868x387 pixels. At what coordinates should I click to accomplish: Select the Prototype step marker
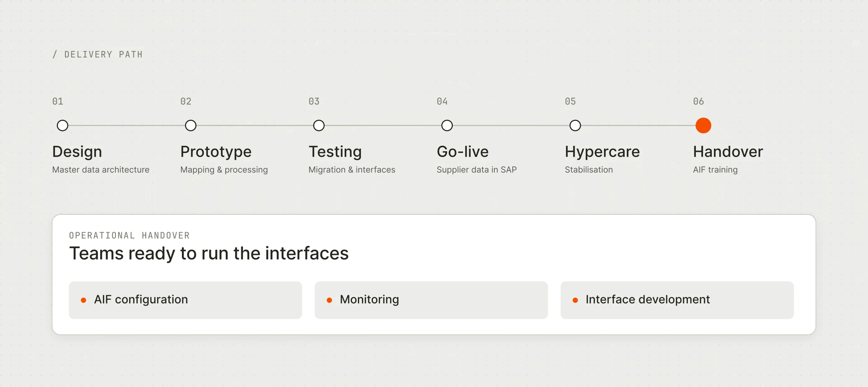191,126
